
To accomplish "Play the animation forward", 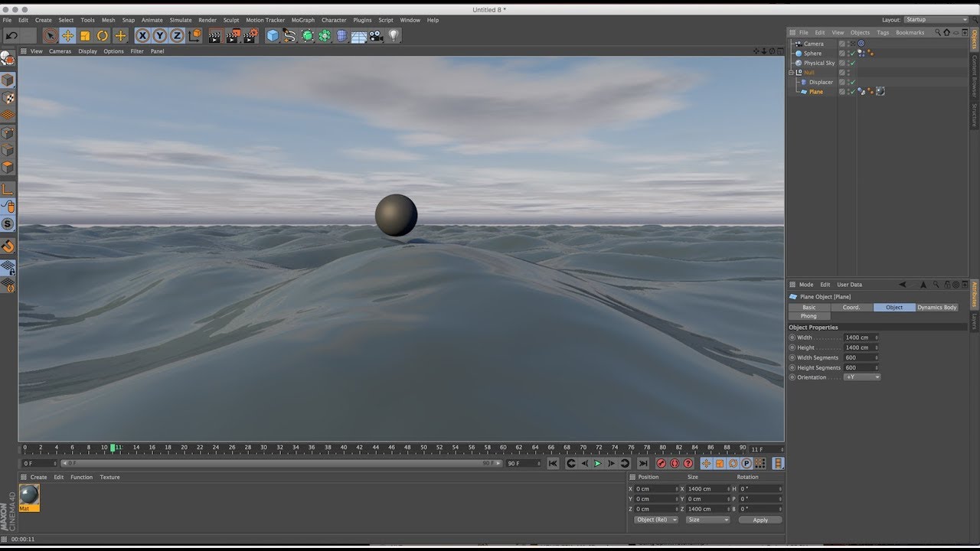I will point(598,464).
